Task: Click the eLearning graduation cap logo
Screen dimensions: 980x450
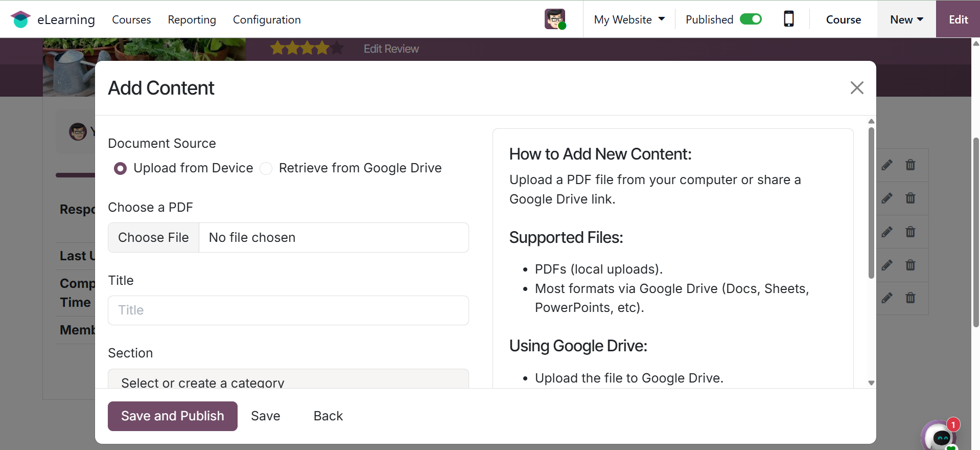Action: pos(20,19)
